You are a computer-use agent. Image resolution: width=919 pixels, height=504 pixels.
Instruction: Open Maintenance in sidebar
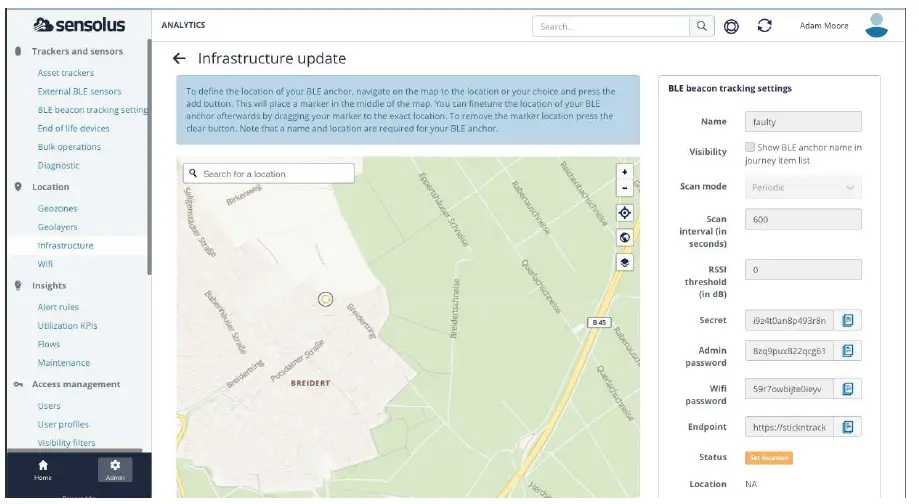64,363
